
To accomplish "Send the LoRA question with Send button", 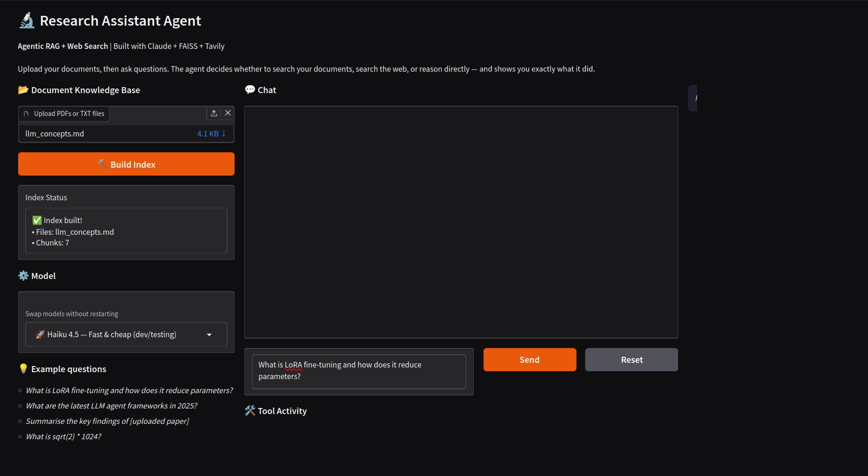I will pos(530,360).
